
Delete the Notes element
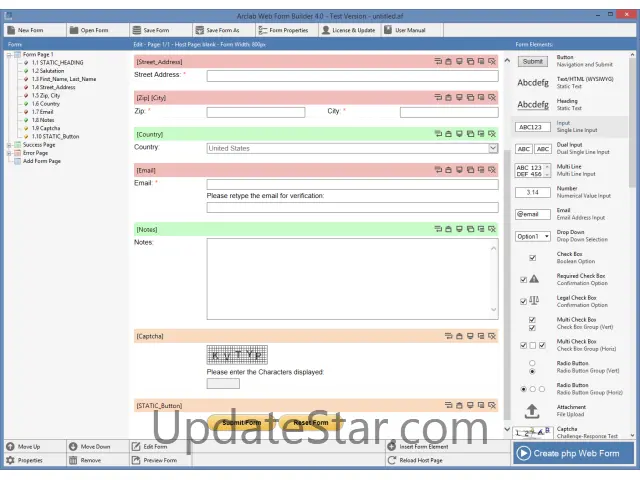point(492,229)
